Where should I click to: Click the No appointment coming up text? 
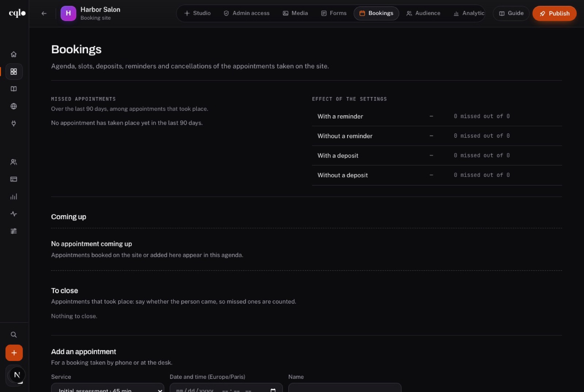[x=92, y=244]
